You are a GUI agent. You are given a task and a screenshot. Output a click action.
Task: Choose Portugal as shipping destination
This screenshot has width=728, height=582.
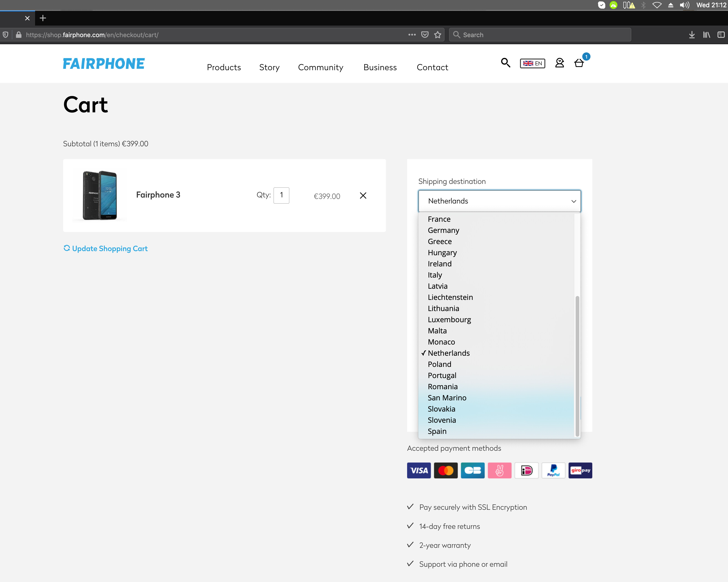point(496,376)
